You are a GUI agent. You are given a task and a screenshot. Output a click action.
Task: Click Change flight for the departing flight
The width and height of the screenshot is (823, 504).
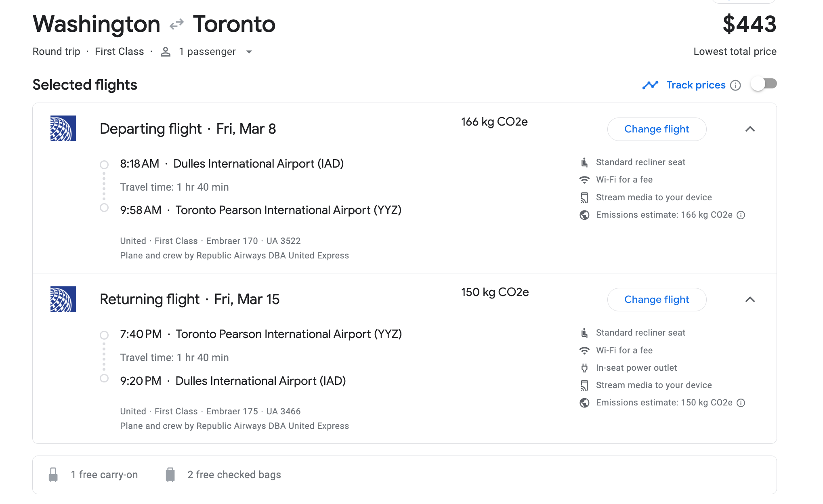pos(657,129)
